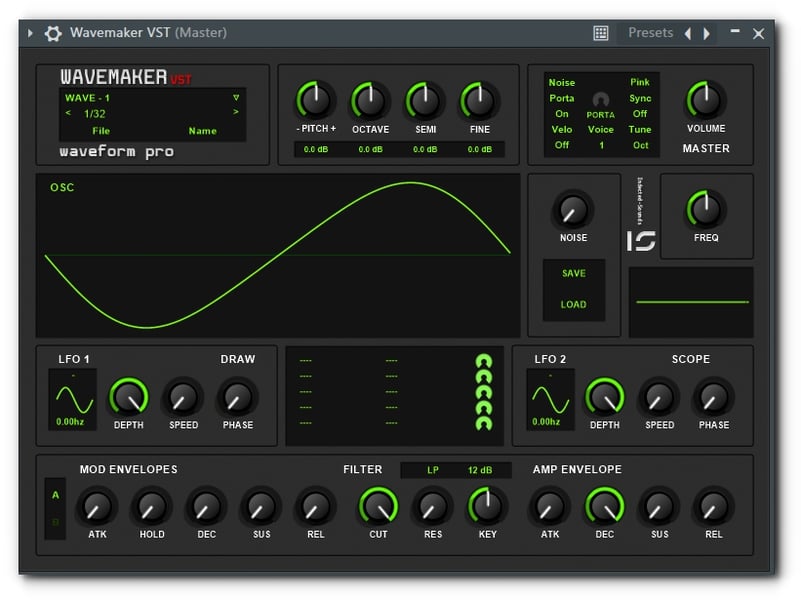
Task: Click the filter CUT knob
Action: click(378, 507)
